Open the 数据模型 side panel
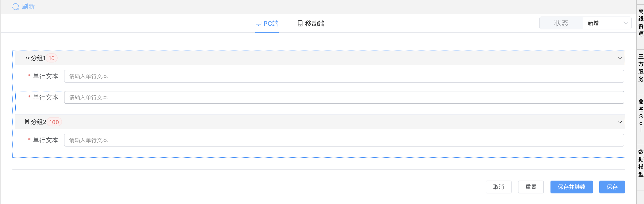The height and width of the screenshot is (204, 644). 641,163
